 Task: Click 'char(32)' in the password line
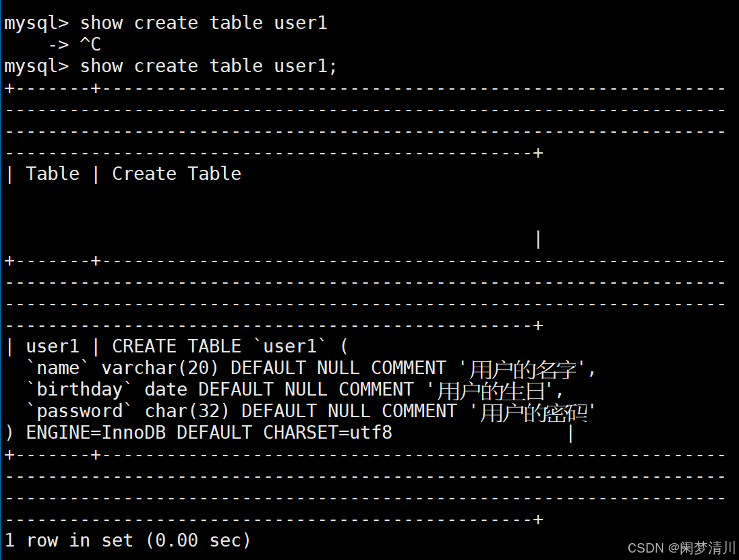(x=187, y=411)
